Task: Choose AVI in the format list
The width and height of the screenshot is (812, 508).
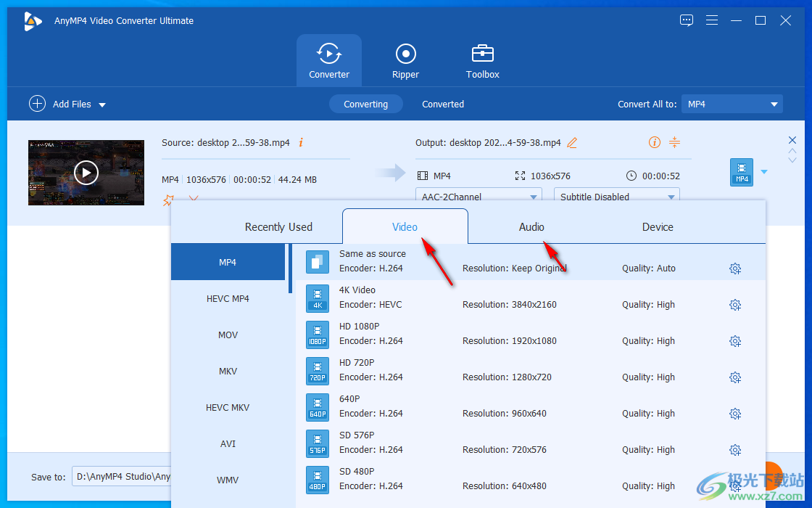Action: 228,443
